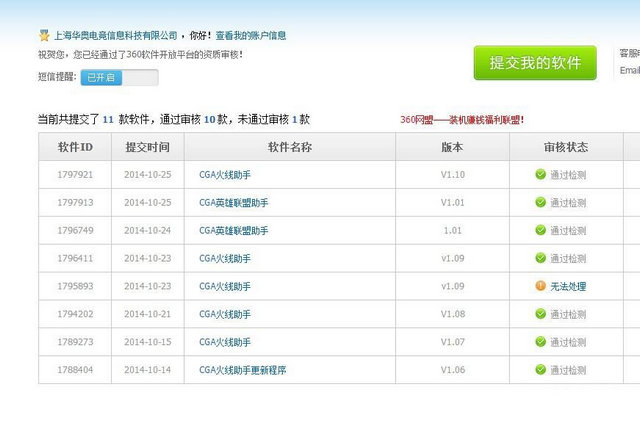Open CGA火线助手 link in row 1797921
The height and width of the screenshot is (426, 640).
click(225, 175)
